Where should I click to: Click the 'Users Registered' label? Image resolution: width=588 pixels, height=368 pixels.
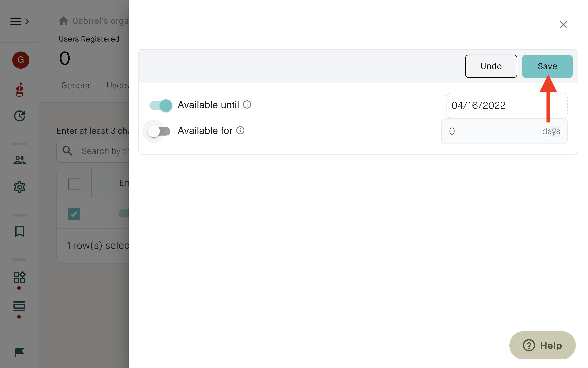[x=89, y=39]
